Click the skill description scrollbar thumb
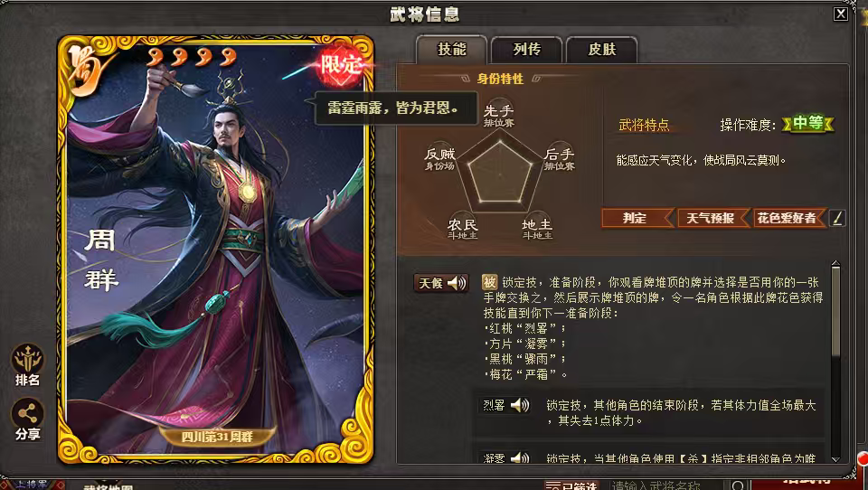Viewport: 868px width, 490px height. tap(835, 314)
